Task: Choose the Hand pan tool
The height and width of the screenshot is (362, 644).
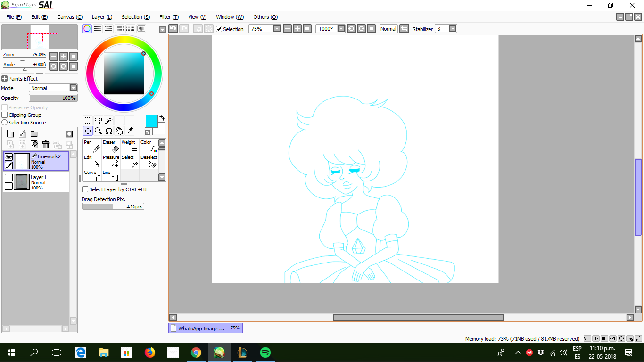Action: (x=119, y=131)
